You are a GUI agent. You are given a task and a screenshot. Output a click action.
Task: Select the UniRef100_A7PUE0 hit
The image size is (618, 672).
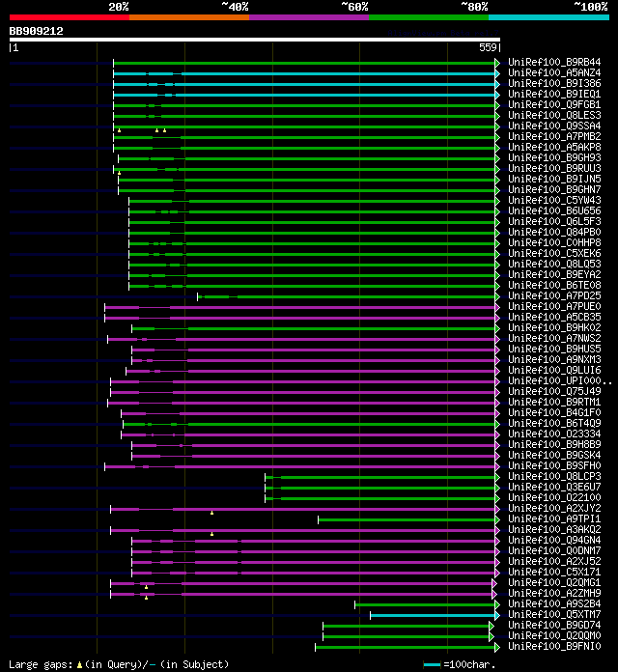[554, 306]
